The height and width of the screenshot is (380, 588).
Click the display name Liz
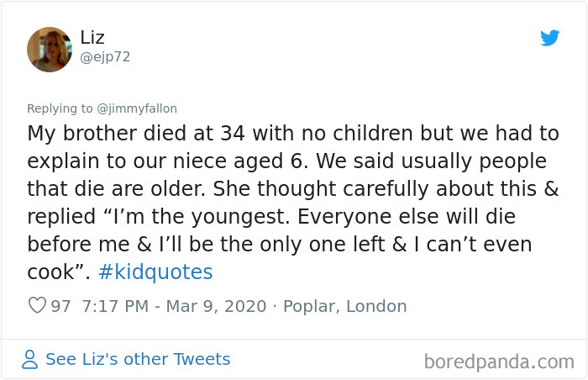pyautogui.click(x=92, y=36)
